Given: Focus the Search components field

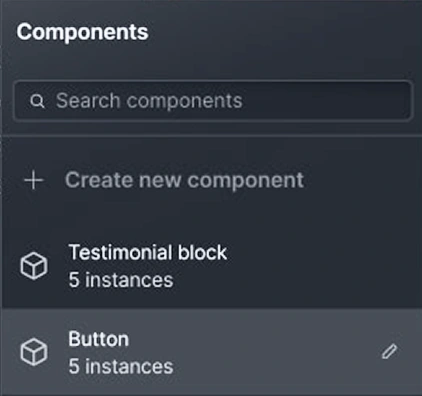Looking at the screenshot, I should click(213, 101).
